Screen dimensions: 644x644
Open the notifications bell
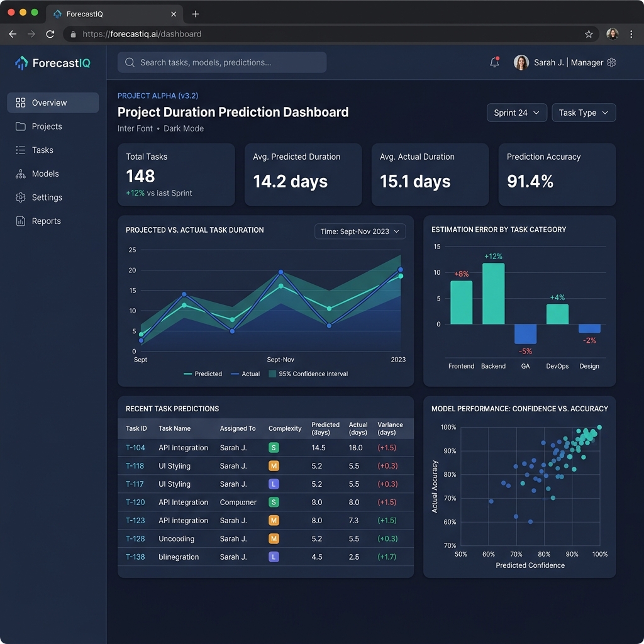494,62
